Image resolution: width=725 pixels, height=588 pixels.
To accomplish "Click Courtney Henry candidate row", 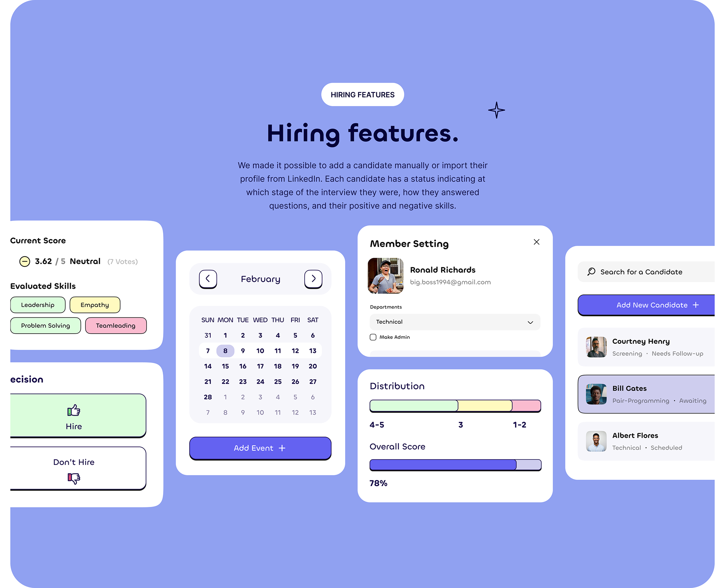I will tap(647, 347).
